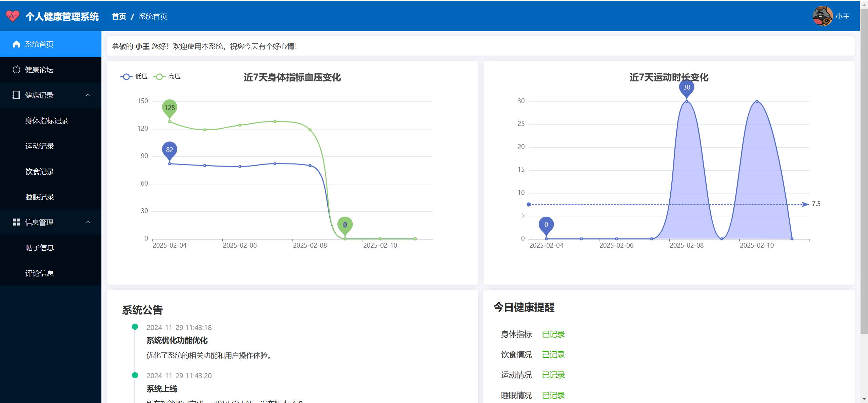This screenshot has height=403, width=868.
Task: Open 身体指标记录 menu item
Action: 47,120
